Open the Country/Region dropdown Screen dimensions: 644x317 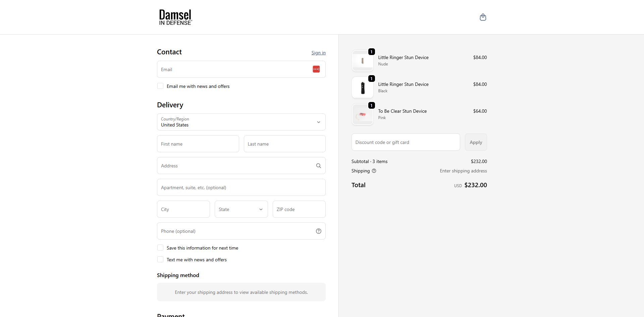pyautogui.click(x=241, y=122)
